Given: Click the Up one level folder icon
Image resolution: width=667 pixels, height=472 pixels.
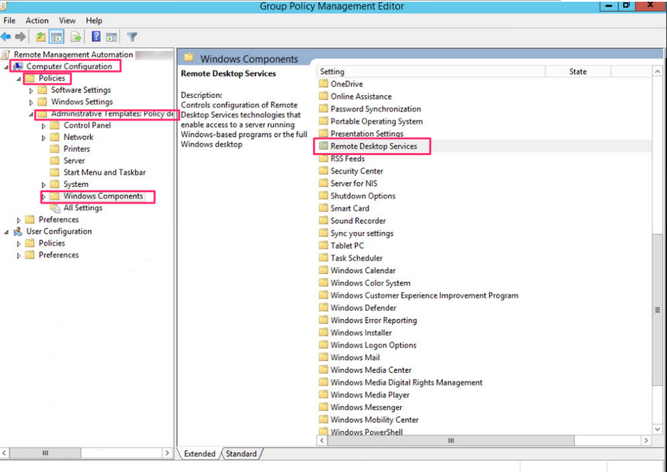Looking at the screenshot, I should (40, 37).
